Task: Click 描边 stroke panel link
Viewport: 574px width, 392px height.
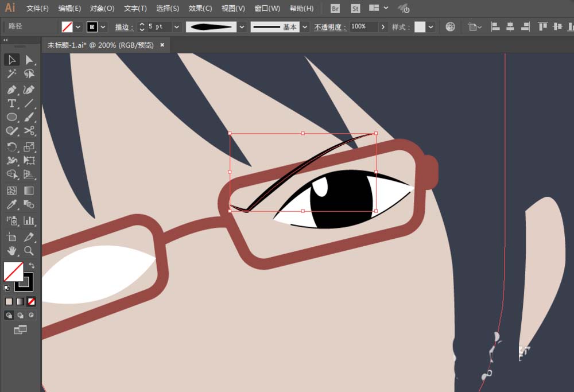Action: click(124, 27)
